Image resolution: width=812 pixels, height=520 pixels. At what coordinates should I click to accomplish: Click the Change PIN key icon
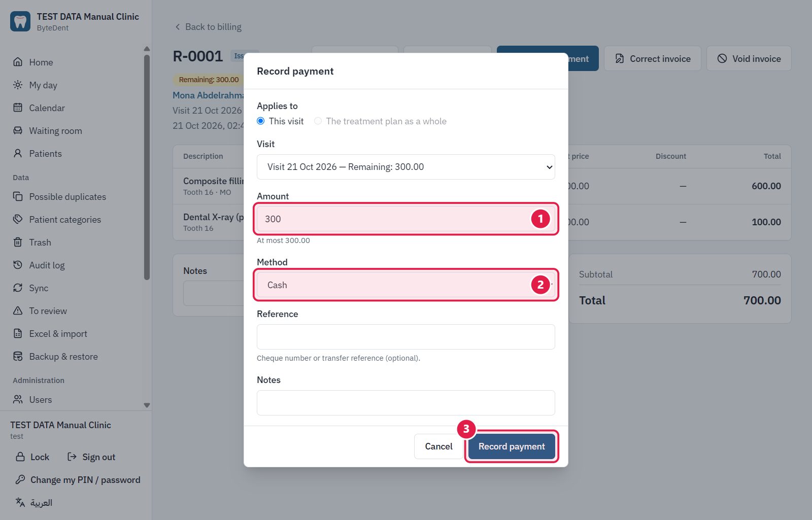pos(20,479)
